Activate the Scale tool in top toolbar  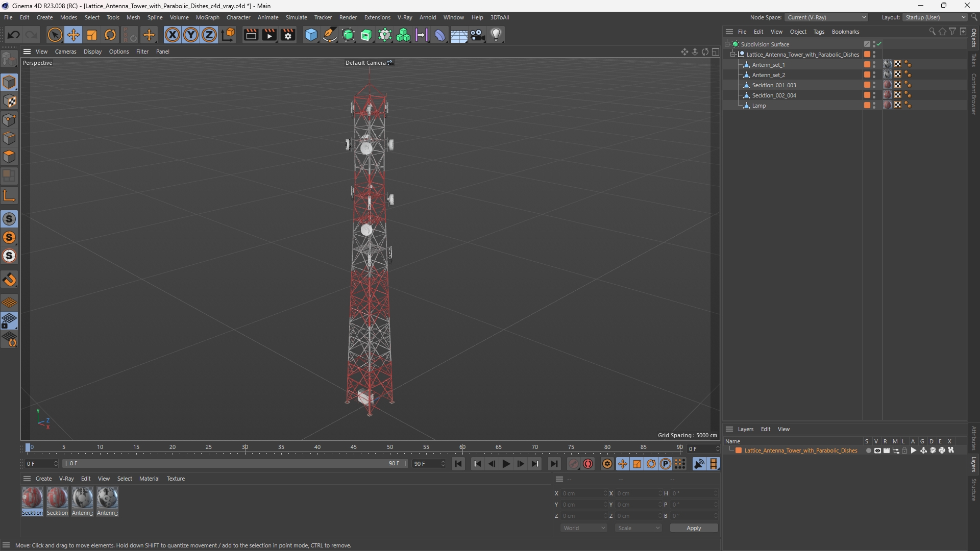(92, 35)
